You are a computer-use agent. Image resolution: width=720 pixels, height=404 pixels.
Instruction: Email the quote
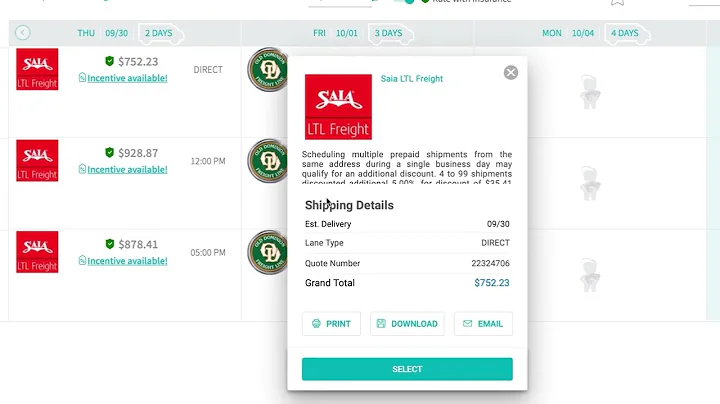click(483, 324)
